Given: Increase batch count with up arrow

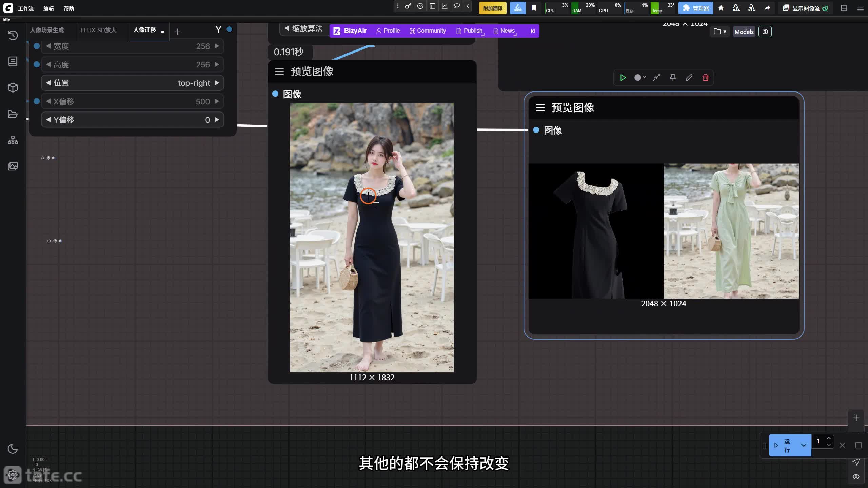Looking at the screenshot, I should point(829,438).
